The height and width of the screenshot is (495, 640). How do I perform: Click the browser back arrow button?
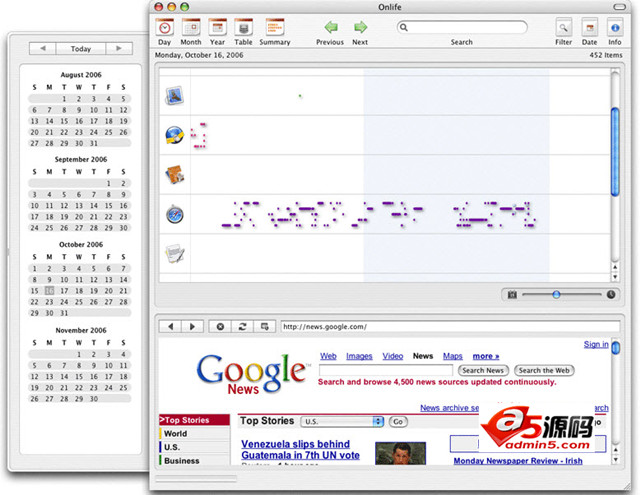point(171,326)
